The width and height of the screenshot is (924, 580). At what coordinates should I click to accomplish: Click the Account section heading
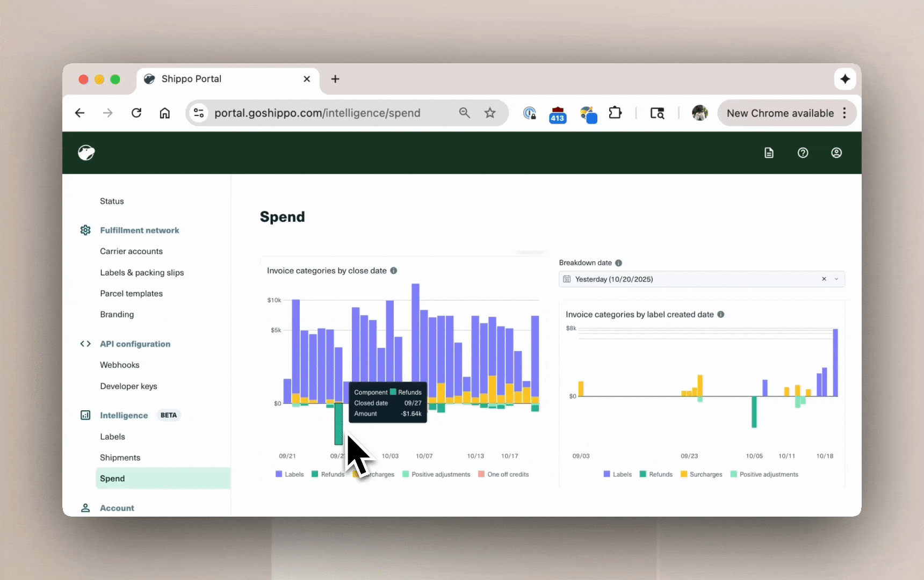coord(117,508)
